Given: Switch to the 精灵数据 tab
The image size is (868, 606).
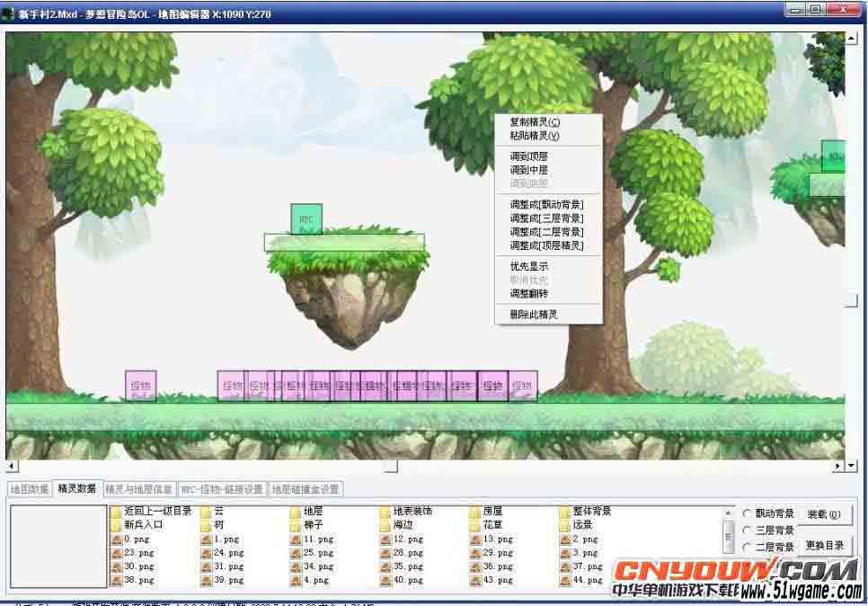Looking at the screenshot, I should click(x=77, y=488).
